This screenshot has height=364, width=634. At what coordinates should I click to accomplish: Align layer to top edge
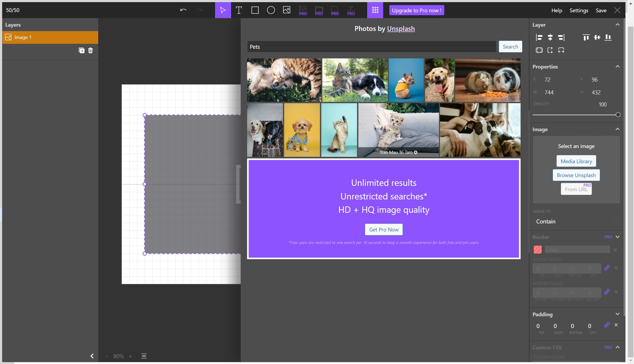pos(586,37)
